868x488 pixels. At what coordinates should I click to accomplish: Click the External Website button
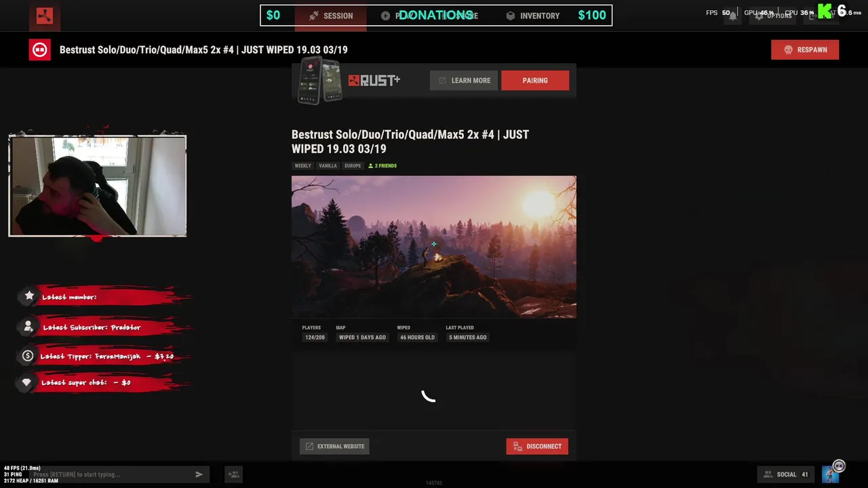pos(334,446)
